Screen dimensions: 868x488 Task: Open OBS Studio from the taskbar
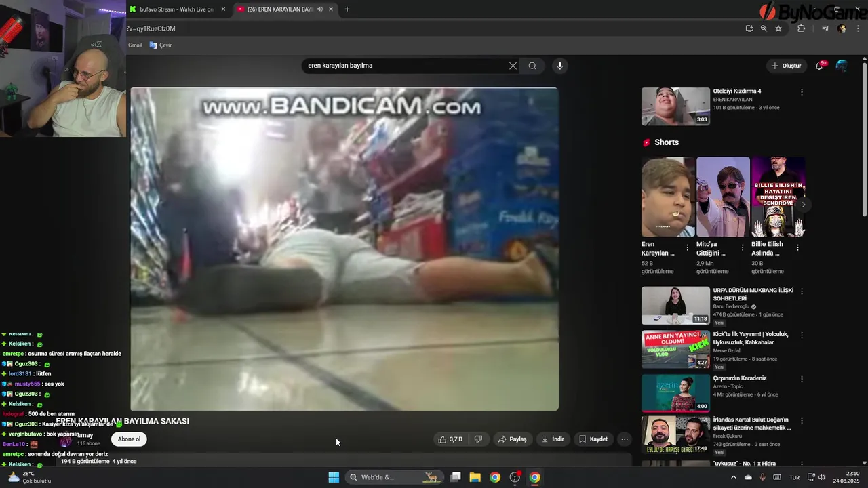click(515, 477)
